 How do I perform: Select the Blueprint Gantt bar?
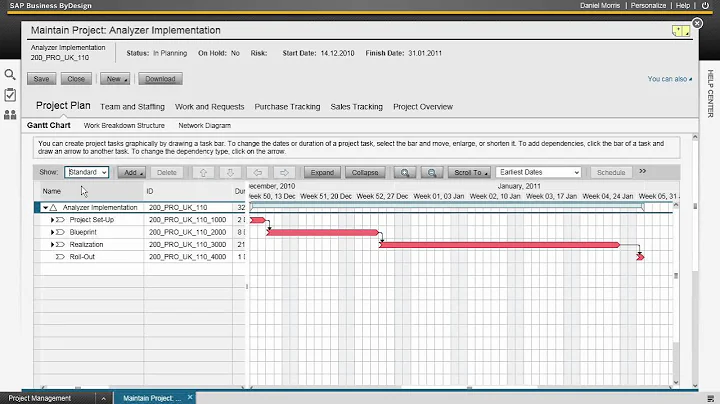point(322,233)
